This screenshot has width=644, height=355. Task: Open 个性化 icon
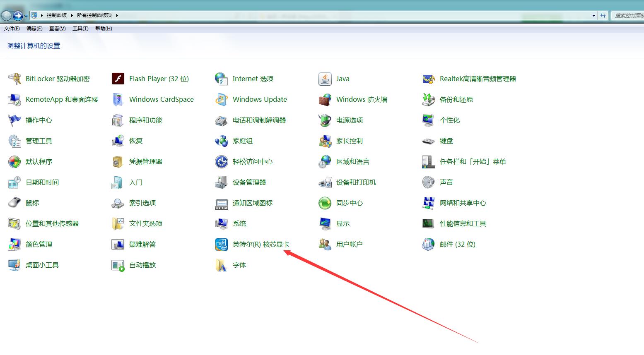(429, 120)
